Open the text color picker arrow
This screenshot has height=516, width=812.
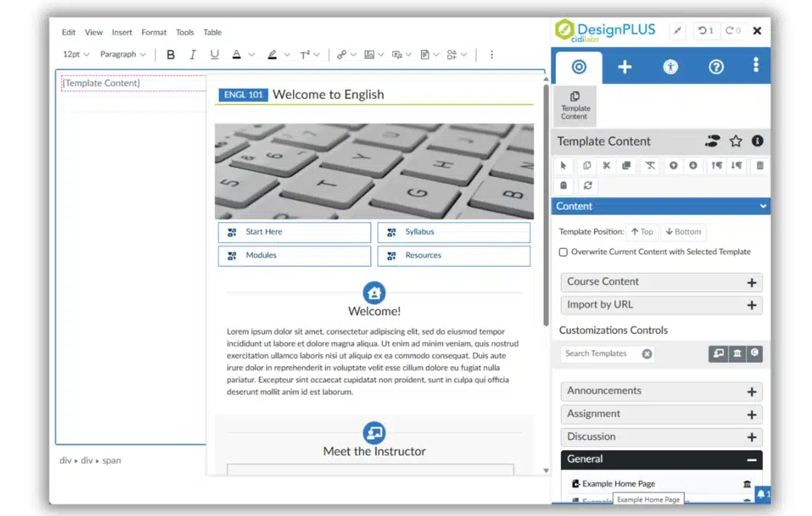pyautogui.click(x=250, y=54)
